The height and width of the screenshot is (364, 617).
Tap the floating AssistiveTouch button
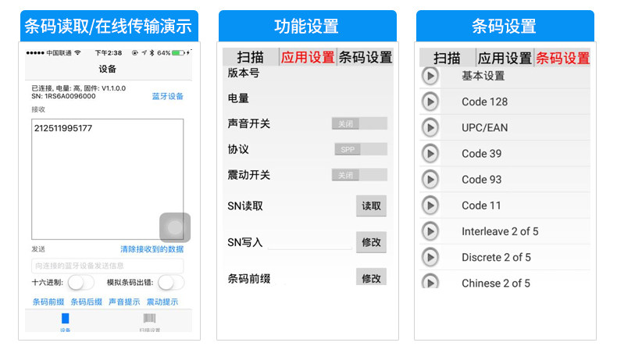pyautogui.click(x=175, y=227)
